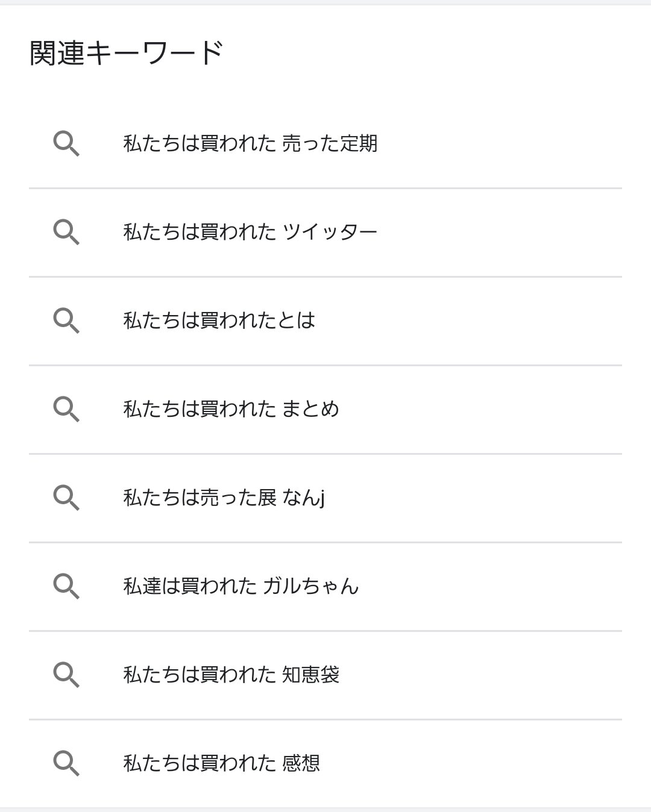The height and width of the screenshot is (812, 651).
Task: Open suggestion text 私たちは買われたとは
Action: [x=219, y=320]
